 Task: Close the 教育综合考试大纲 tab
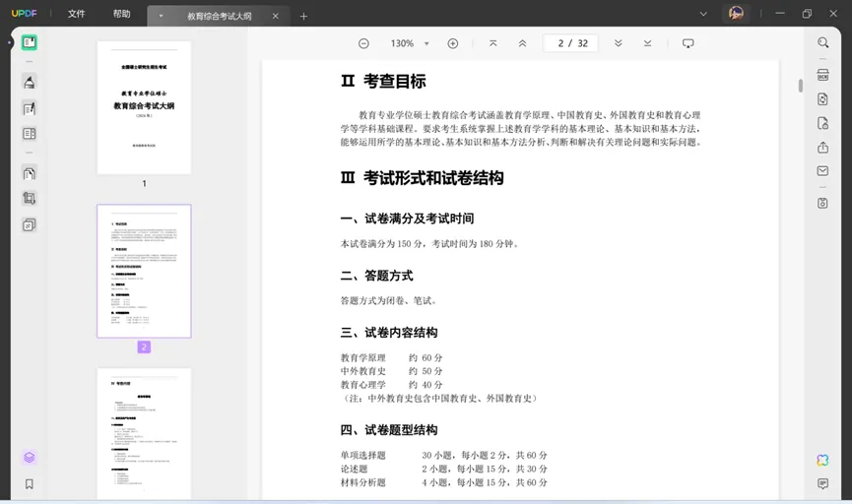pos(276,17)
